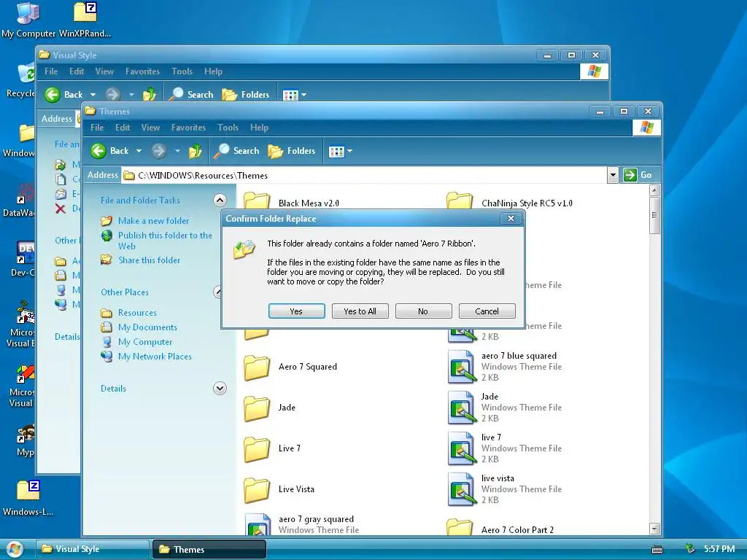
Task: Choose Yes to All in replace dialog
Action: point(360,311)
